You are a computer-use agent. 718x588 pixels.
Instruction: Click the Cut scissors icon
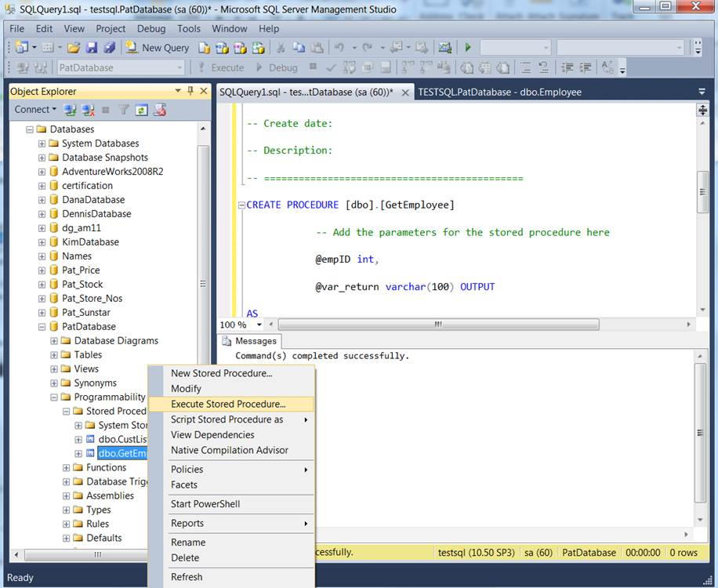[281, 48]
